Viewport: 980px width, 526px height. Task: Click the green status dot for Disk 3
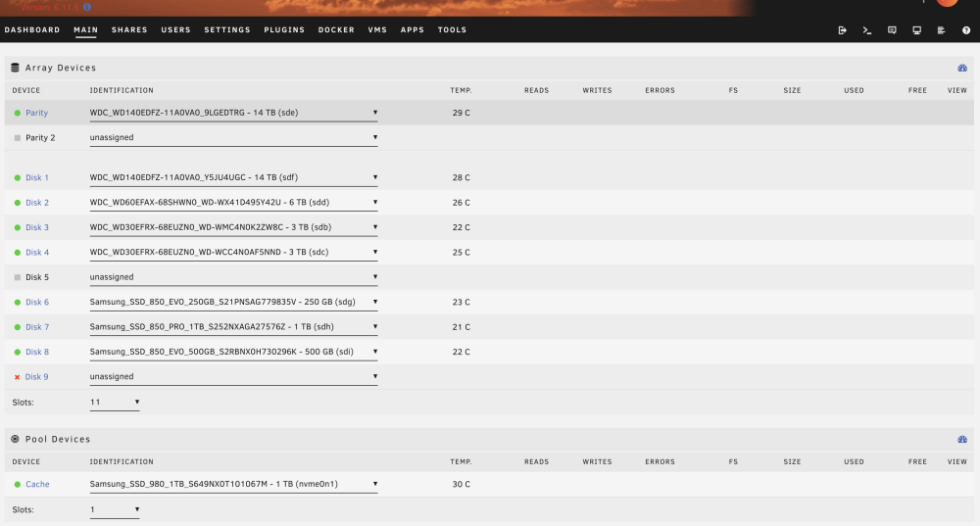(x=18, y=227)
